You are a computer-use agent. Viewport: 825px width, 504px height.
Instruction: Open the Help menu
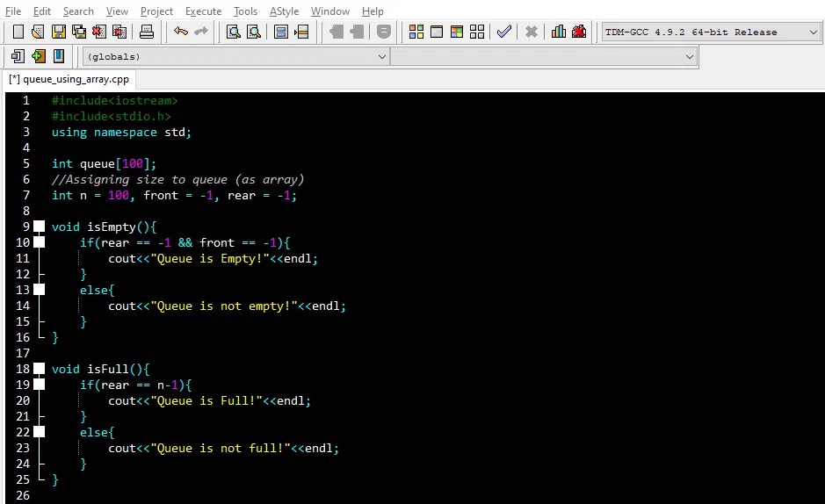click(x=373, y=11)
